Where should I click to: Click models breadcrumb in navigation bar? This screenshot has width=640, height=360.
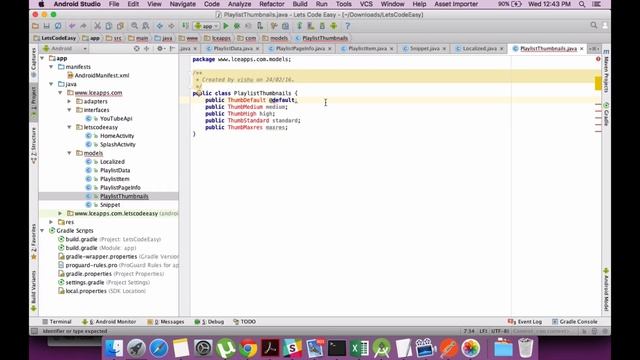pos(275,38)
